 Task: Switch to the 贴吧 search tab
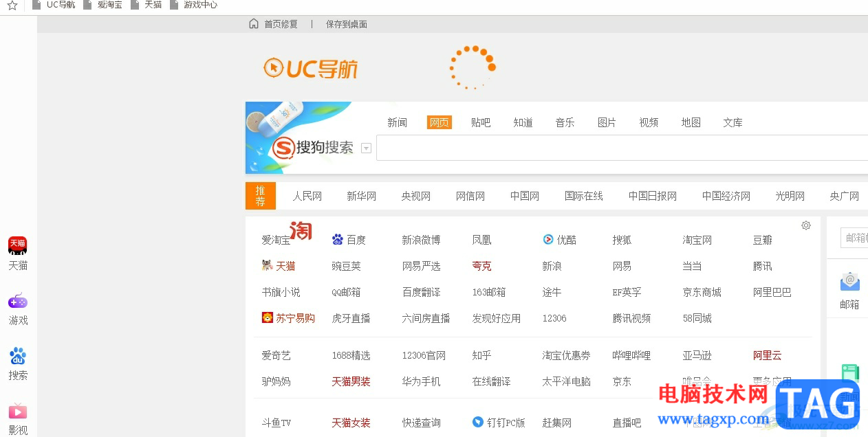click(480, 122)
